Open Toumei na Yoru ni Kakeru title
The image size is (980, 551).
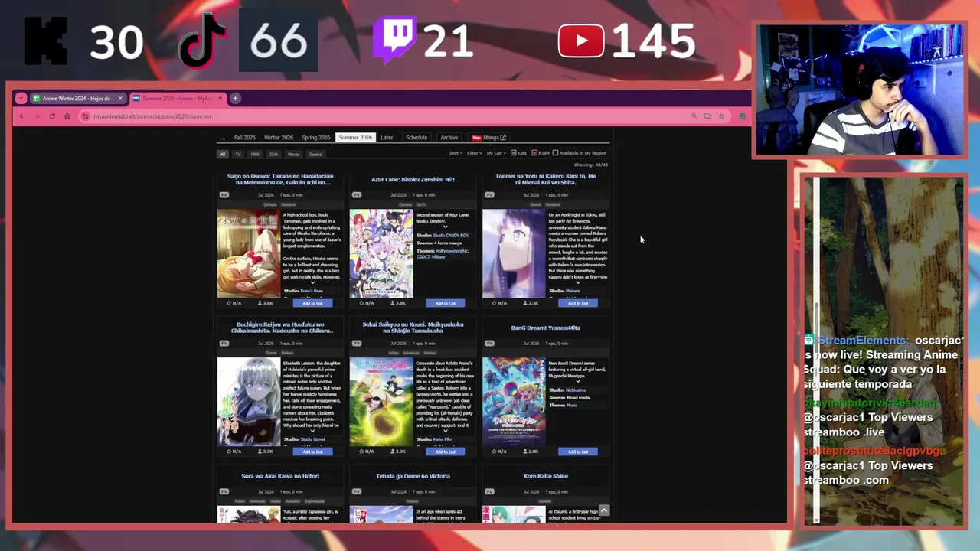pyautogui.click(x=545, y=179)
